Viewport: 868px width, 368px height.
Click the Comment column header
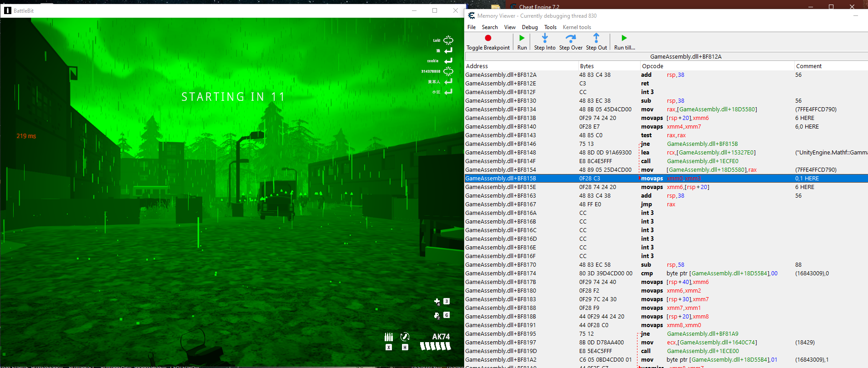(831, 66)
